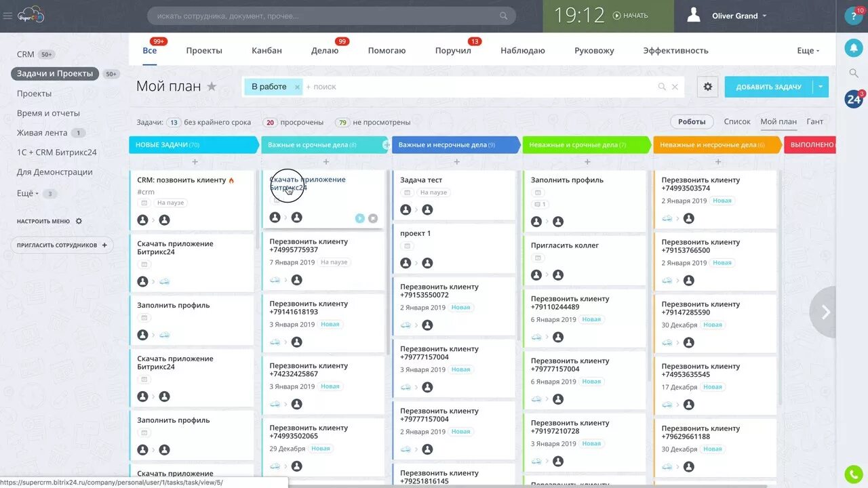Viewport: 868px width, 488px height.
Task: Switch to Поручил tab
Action: (453, 51)
